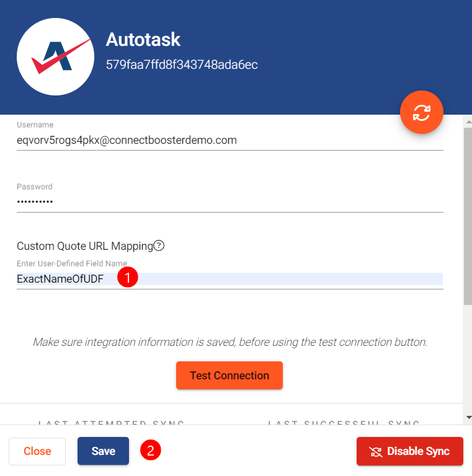The height and width of the screenshot is (476, 472).
Task: Click the orange sync refresh icon button
Action: pos(422,112)
